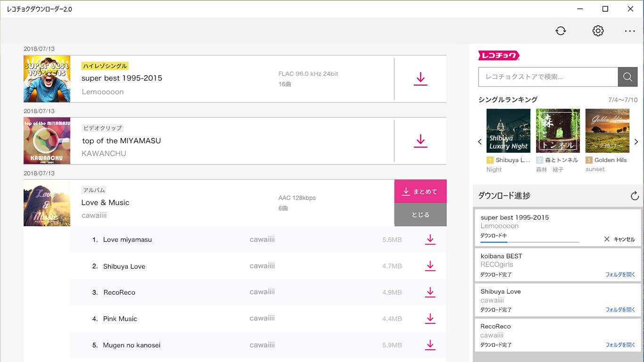Click the シングルランキング heading
Viewport: 644px width, 362px height.
pos(508,99)
